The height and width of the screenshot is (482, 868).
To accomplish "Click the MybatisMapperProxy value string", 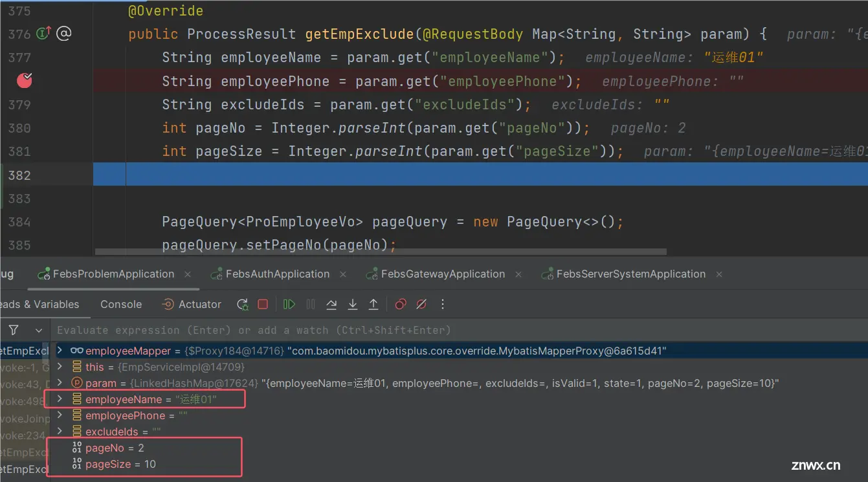I will (477, 351).
